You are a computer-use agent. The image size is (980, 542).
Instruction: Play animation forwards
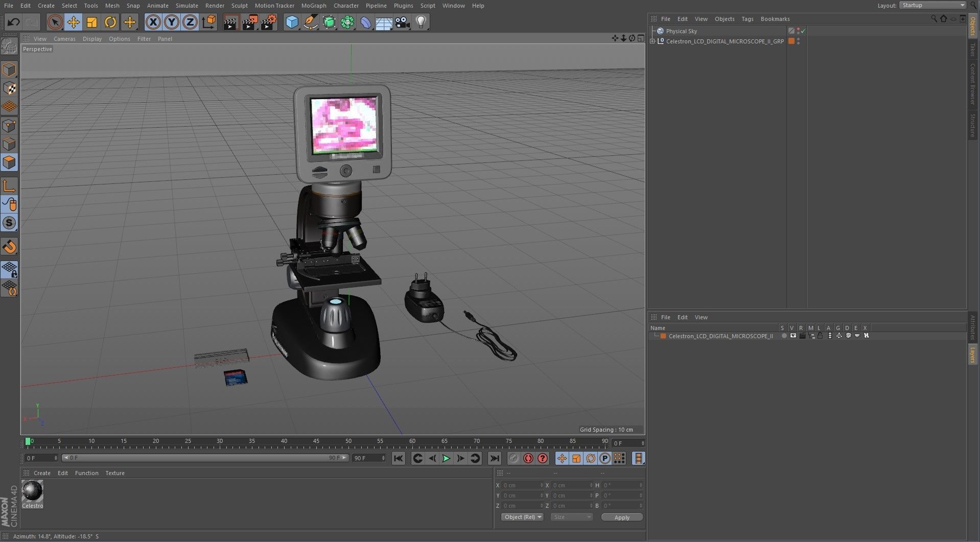coord(446,458)
